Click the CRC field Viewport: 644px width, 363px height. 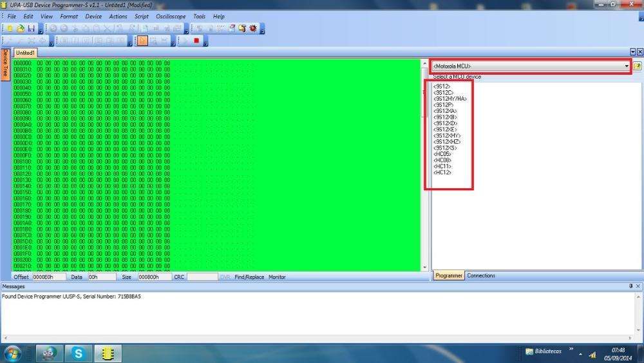click(202, 277)
